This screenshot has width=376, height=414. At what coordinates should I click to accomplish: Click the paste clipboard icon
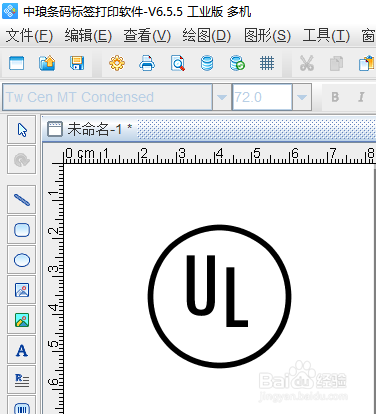pyautogui.click(x=367, y=63)
